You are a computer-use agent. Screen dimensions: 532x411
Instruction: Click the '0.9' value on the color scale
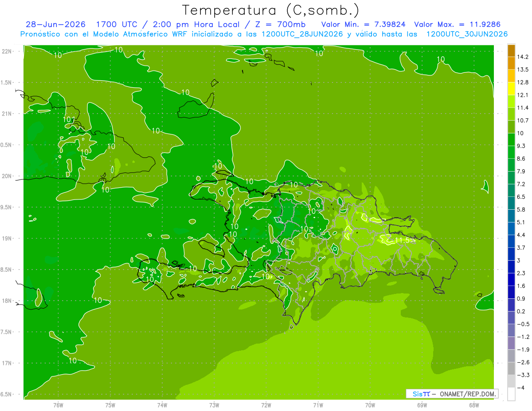(521, 299)
